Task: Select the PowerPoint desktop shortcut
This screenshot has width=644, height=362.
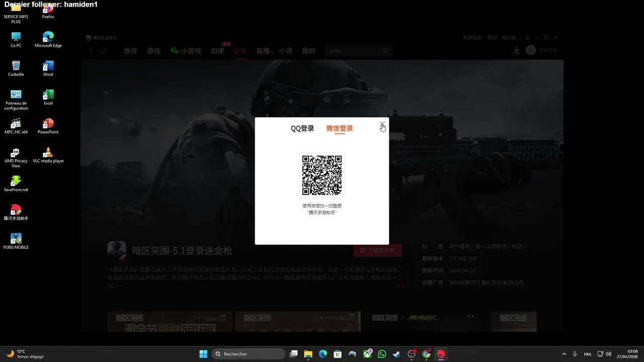Action: pos(48,127)
